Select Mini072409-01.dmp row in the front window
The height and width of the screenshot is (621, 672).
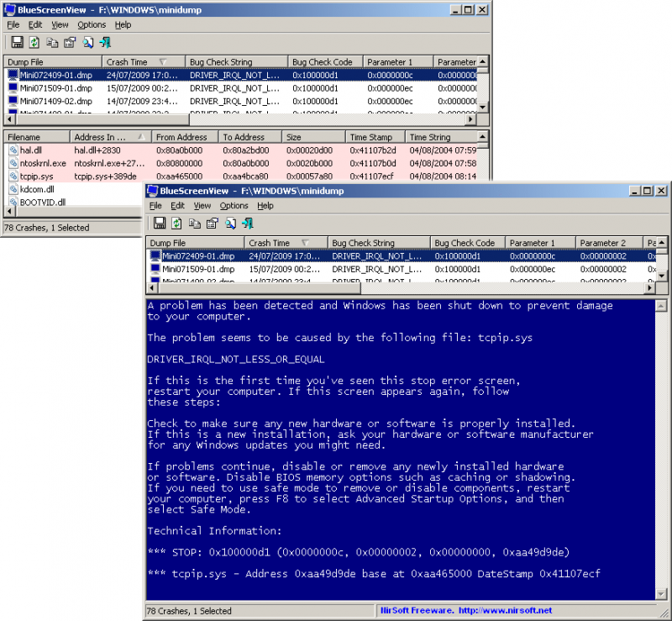point(402,256)
